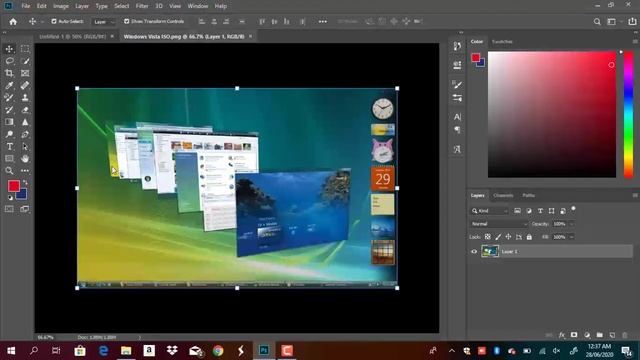Viewport: 640px width, 360px height.
Task: Open the Opacity dropdown arrow
Action: click(571, 224)
